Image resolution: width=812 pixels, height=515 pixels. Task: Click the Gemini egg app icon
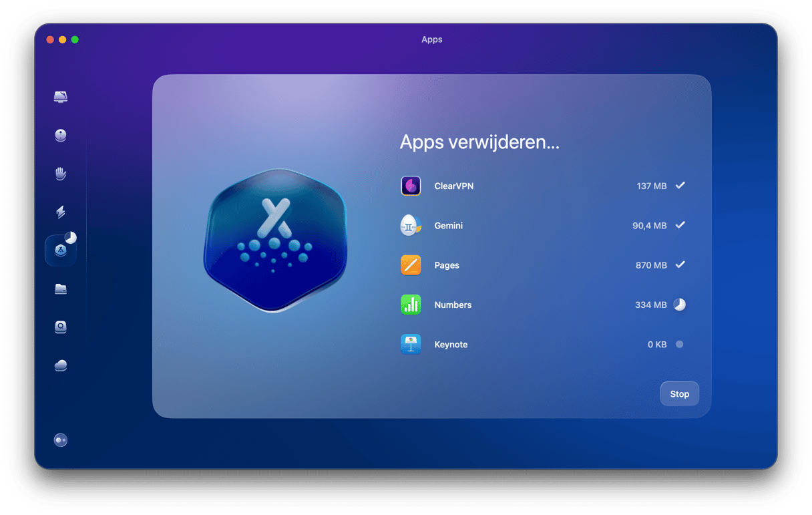point(411,226)
